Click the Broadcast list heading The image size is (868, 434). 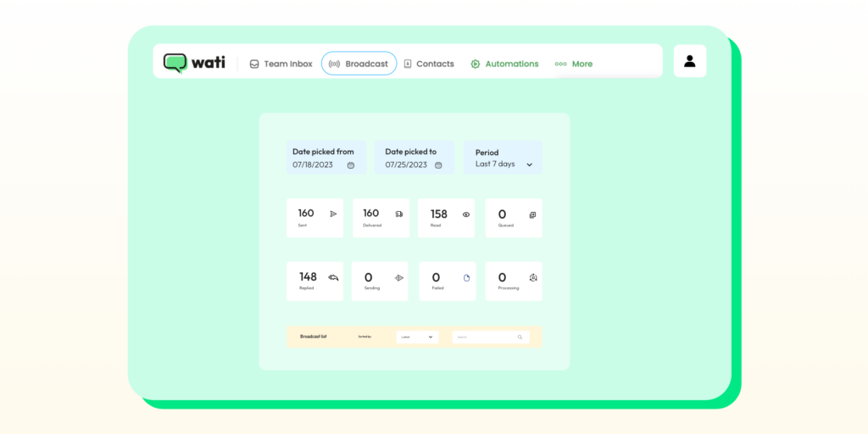tap(314, 337)
